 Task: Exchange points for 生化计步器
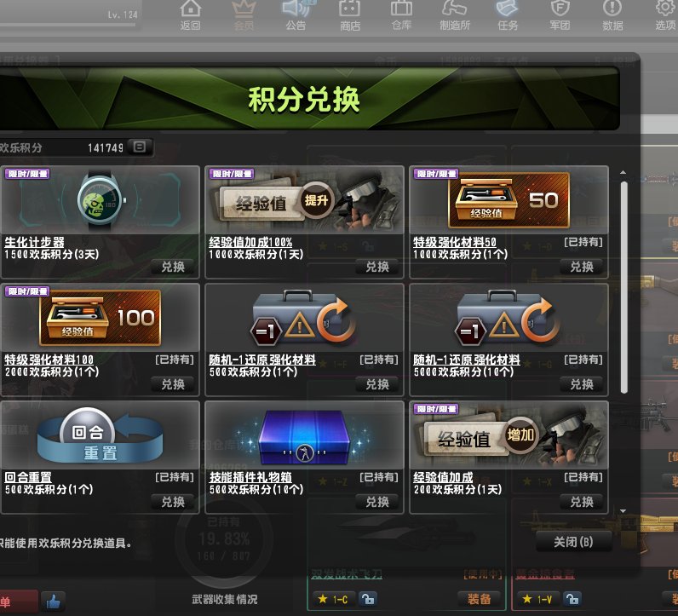173,267
